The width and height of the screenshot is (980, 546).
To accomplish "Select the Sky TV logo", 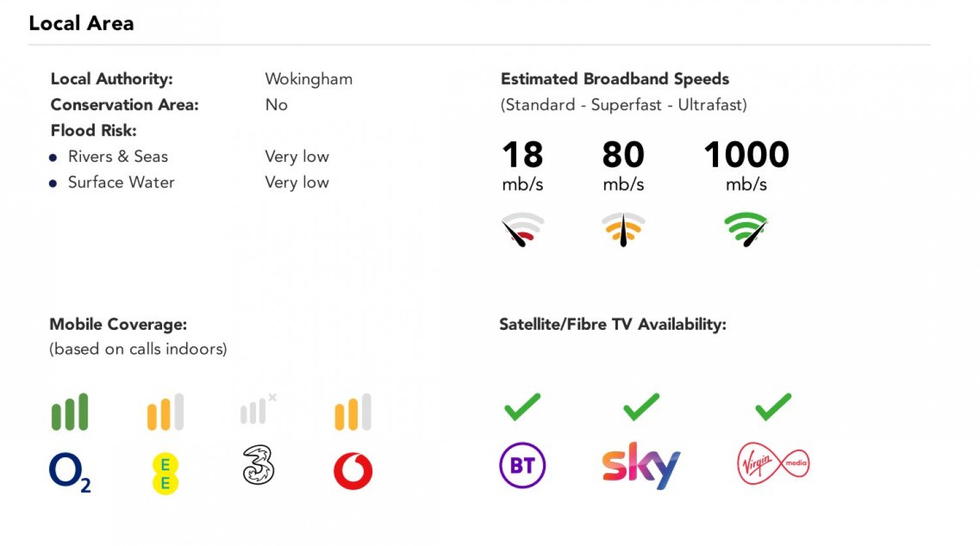I will coord(641,465).
